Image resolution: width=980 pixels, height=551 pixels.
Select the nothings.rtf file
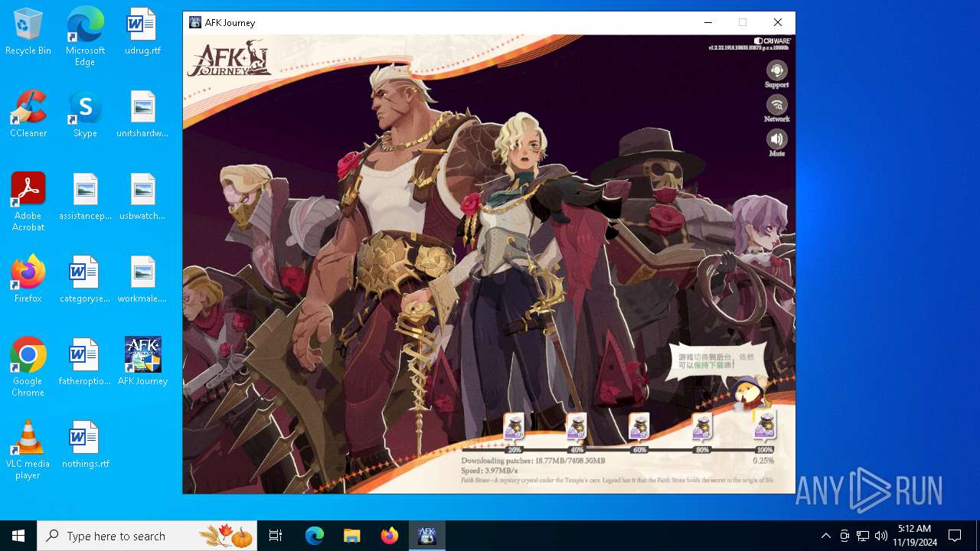tap(85, 445)
